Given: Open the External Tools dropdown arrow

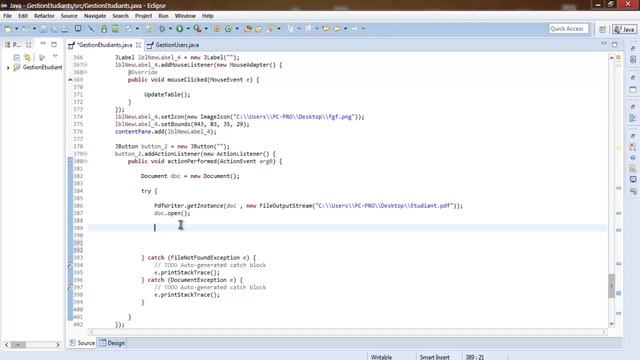Looking at the screenshot, I should [x=206, y=29].
